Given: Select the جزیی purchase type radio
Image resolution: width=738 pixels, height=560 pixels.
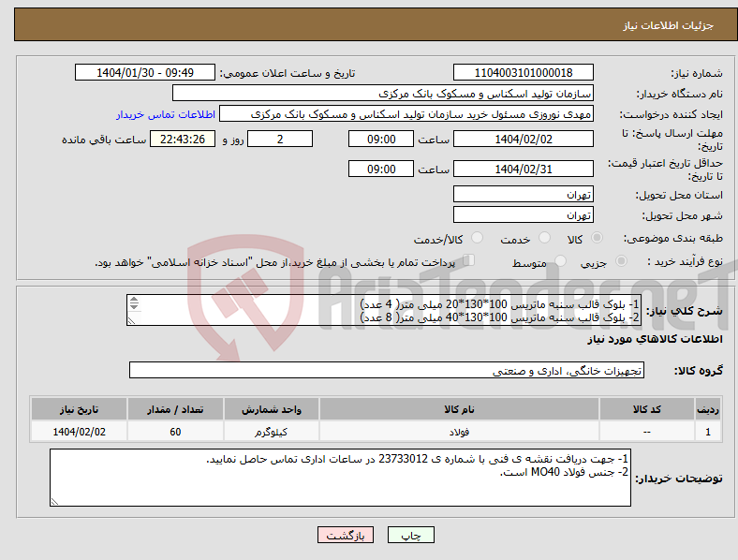Looking at the screenshot, I should [621, 260].
